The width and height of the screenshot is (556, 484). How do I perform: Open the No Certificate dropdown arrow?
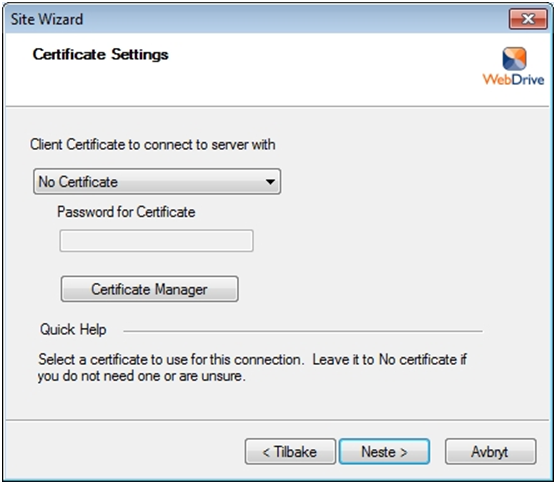point(270,182)
